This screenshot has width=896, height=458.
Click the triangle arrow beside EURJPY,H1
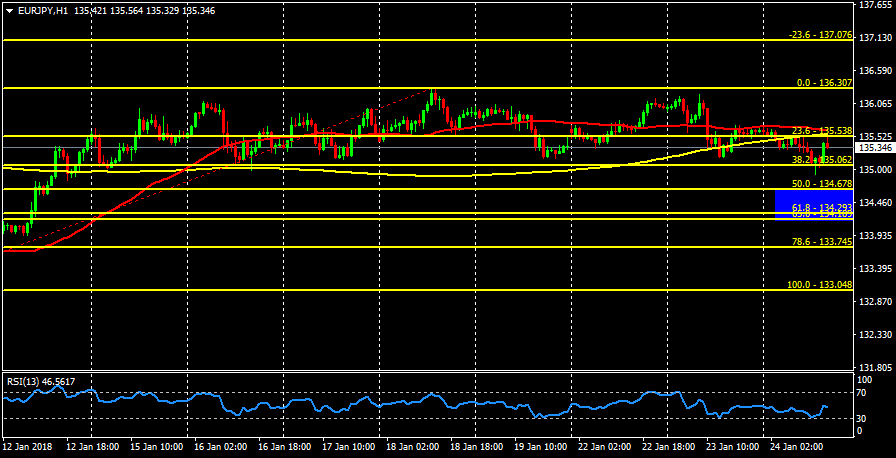click(9, 9)
